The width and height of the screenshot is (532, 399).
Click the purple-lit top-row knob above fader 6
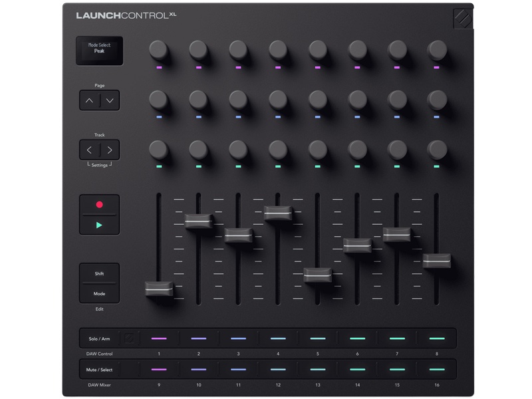(357, 51)
